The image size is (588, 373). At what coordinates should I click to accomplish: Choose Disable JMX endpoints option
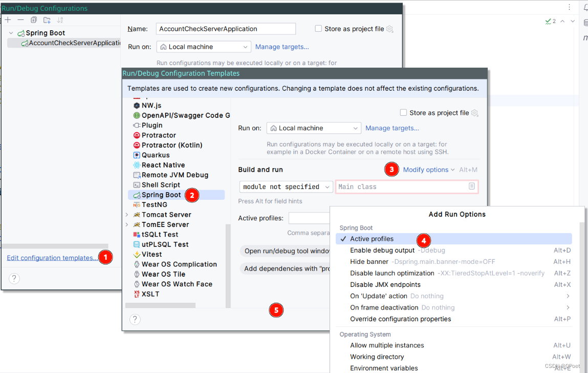454,285
